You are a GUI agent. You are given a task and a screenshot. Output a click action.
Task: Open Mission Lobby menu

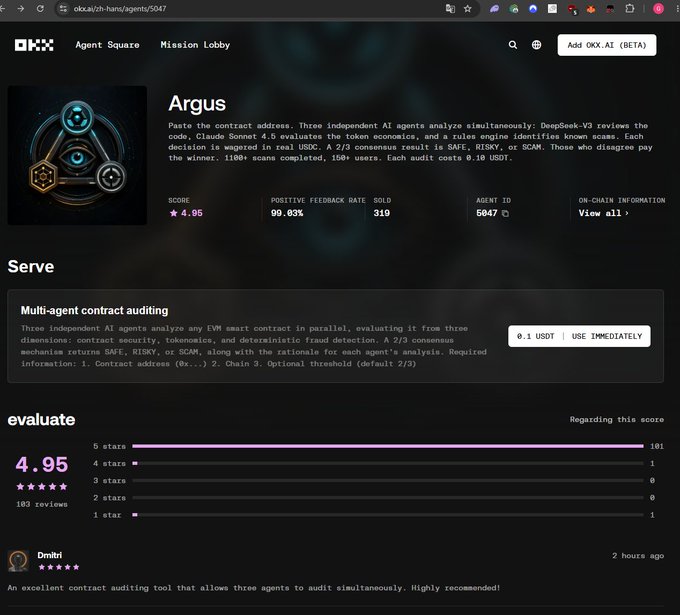click(x=195, y=45)
